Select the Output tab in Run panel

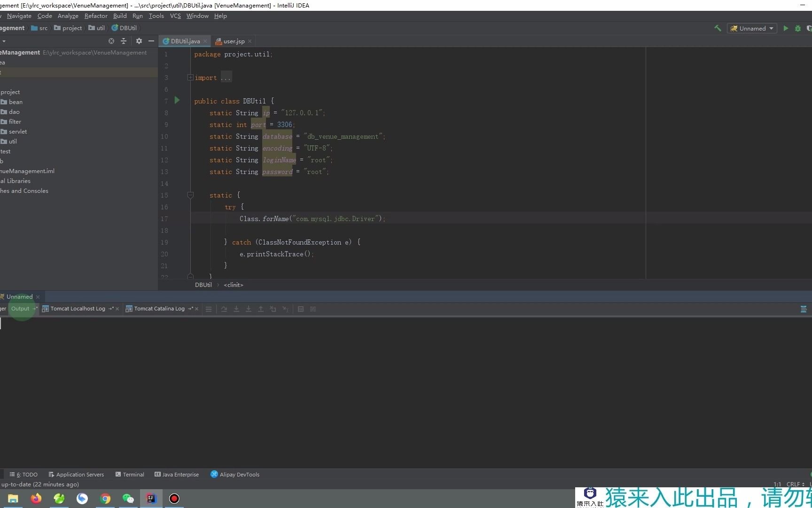20,309
